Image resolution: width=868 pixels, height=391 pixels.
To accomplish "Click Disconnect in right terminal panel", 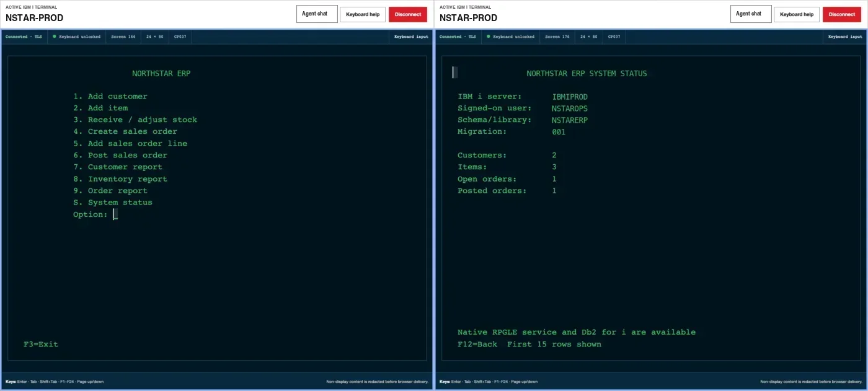I will [x=842, y=14].
